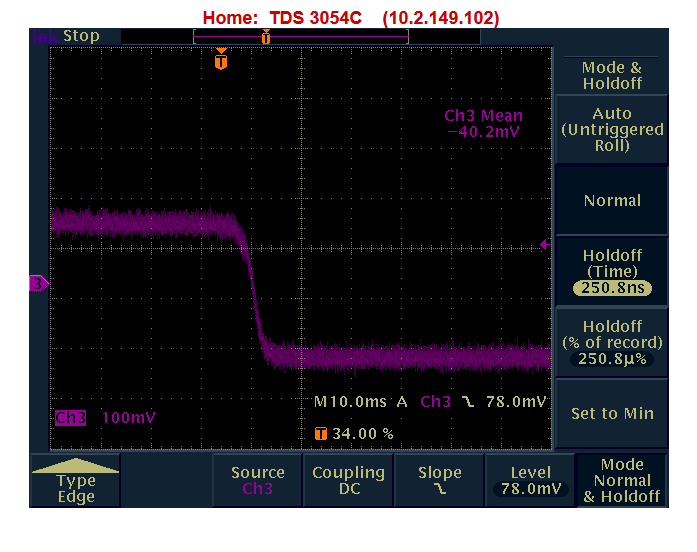Select Normal trigger mode

[612, 200]
